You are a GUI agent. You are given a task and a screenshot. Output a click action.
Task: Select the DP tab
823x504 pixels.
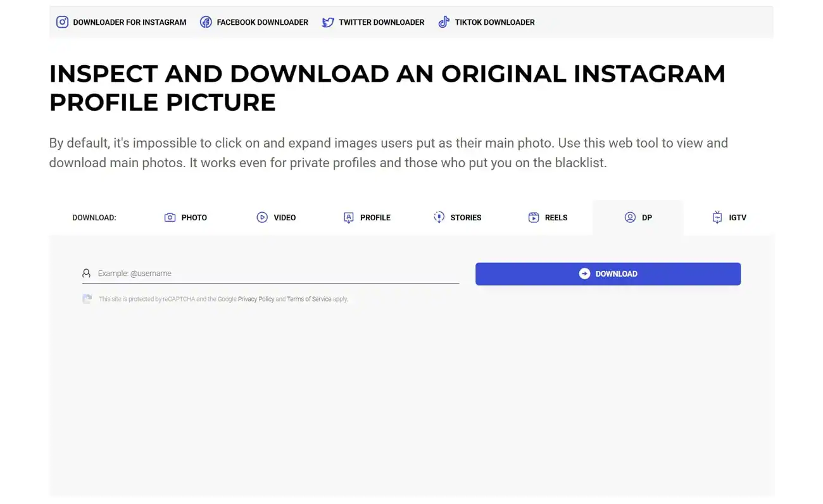pyautogui.click(x=638, y=217)
